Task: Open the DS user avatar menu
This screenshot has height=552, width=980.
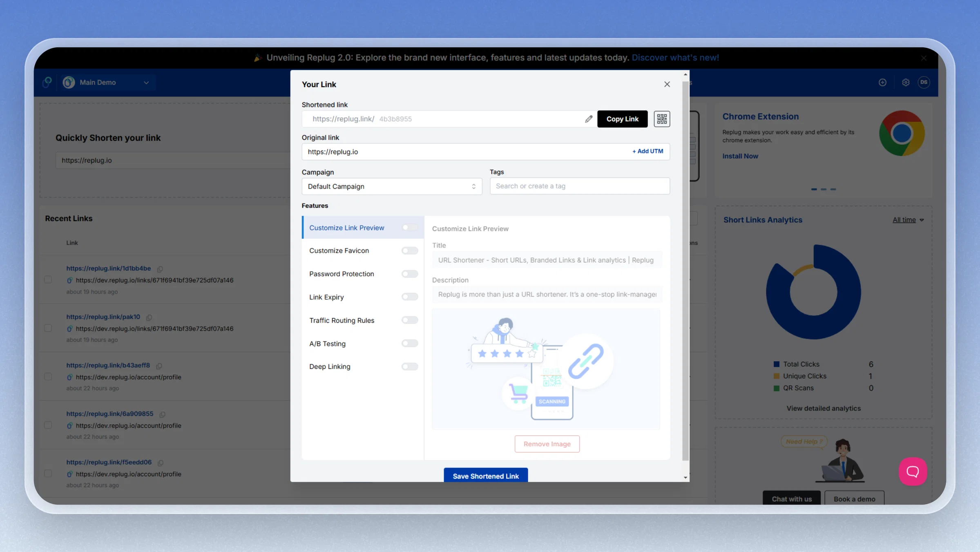Action: 924,83
